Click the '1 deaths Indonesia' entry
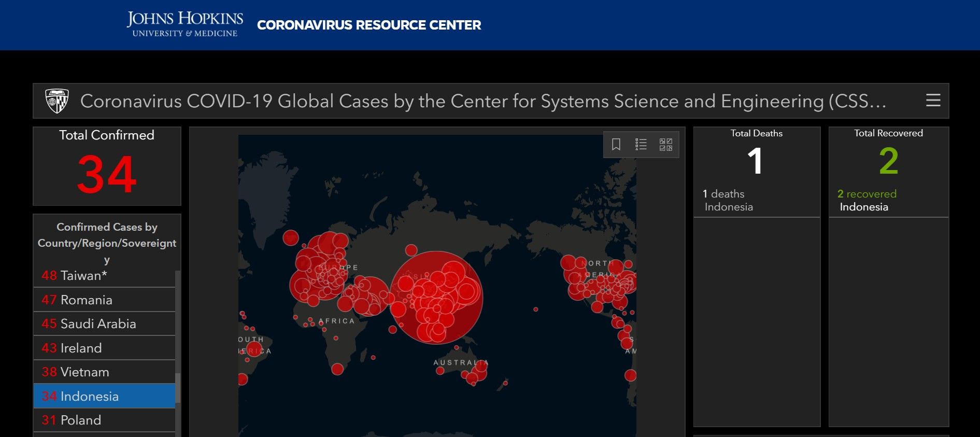The width and height of the screenshot is (980, 437). point(757,200)
